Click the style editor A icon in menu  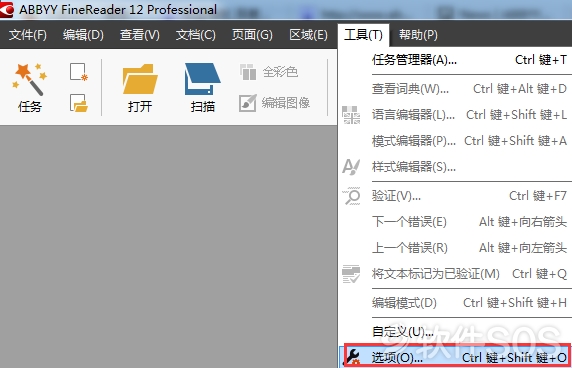click(x=351, y=167)
